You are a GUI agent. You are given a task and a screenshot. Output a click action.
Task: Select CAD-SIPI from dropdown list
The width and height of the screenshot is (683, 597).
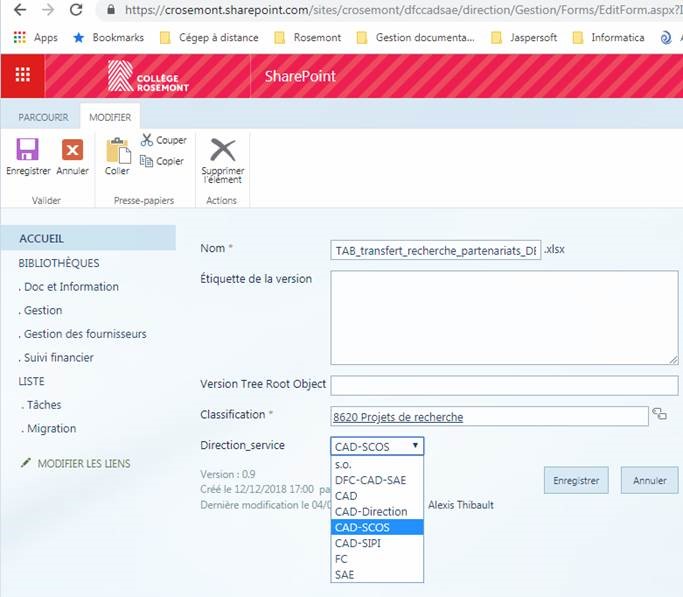coord(357,543)
